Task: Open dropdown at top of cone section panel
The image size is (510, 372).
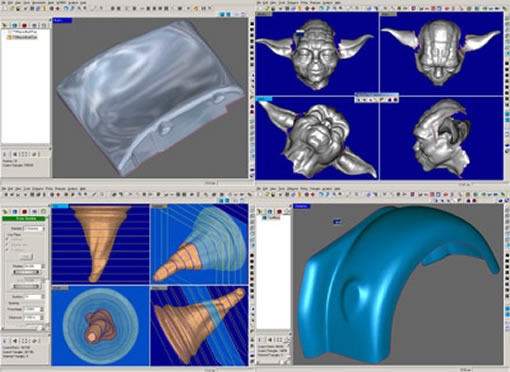Action: [x=34, y=229]
